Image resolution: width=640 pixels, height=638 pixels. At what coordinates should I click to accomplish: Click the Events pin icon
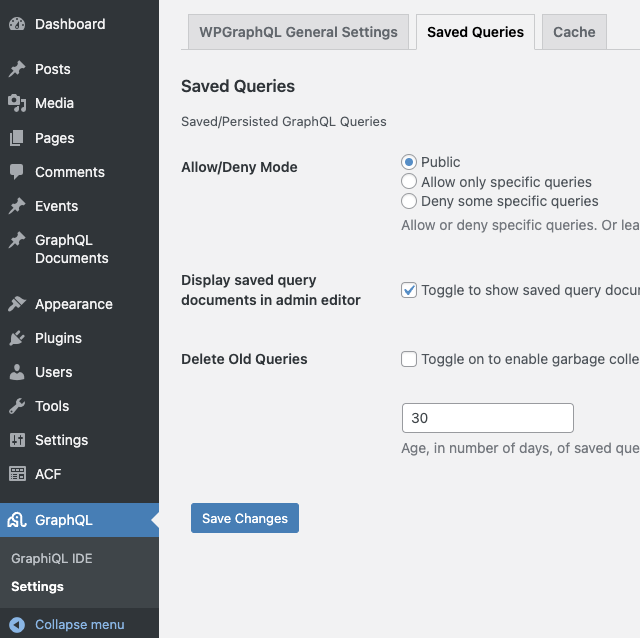pyautogui.click(x=17, y=206)
